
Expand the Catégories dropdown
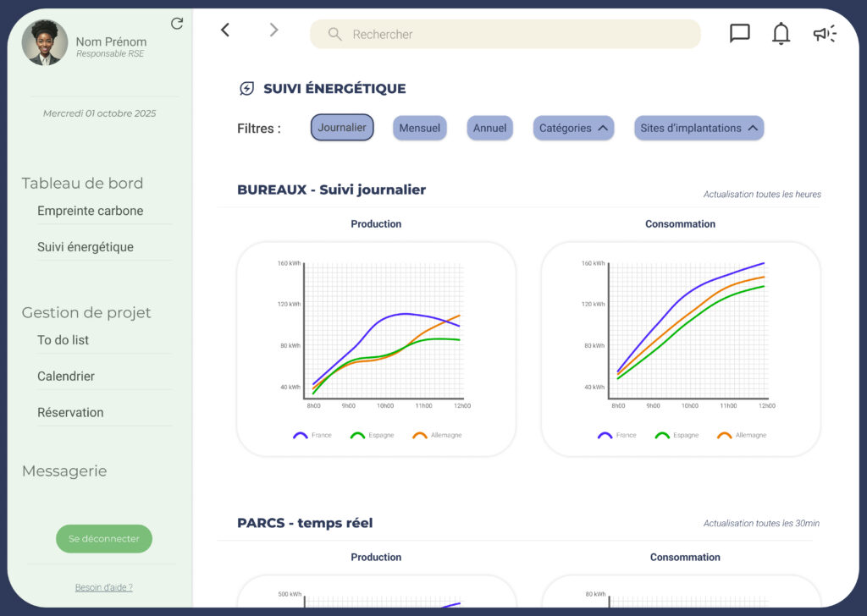tap(573, 129)
